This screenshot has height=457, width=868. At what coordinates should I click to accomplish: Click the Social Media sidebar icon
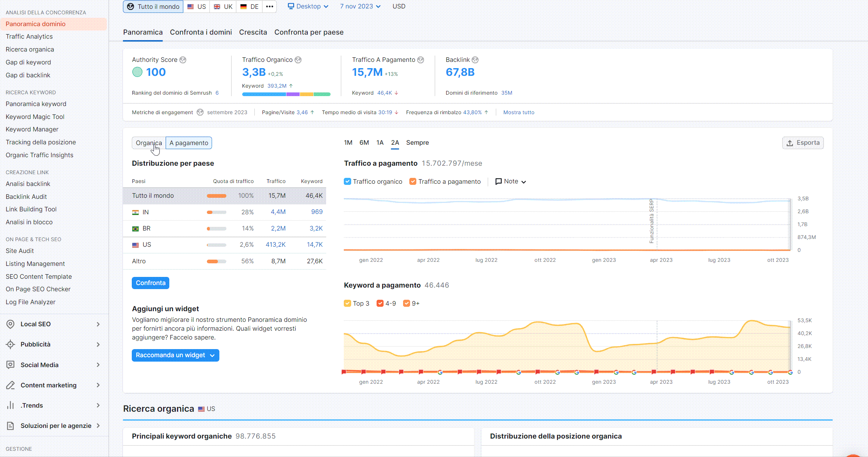pos(10,365)
